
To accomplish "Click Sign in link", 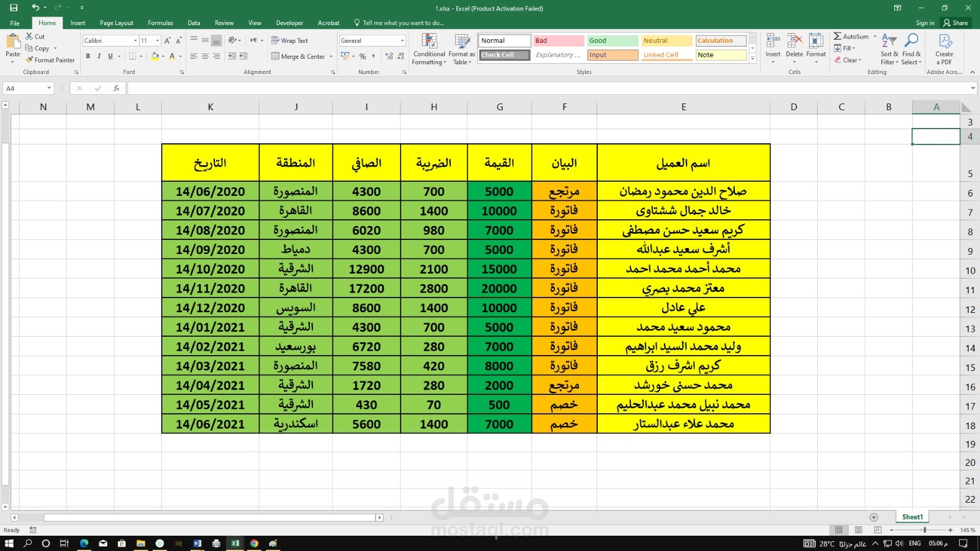I will click(x=925, y=23).
